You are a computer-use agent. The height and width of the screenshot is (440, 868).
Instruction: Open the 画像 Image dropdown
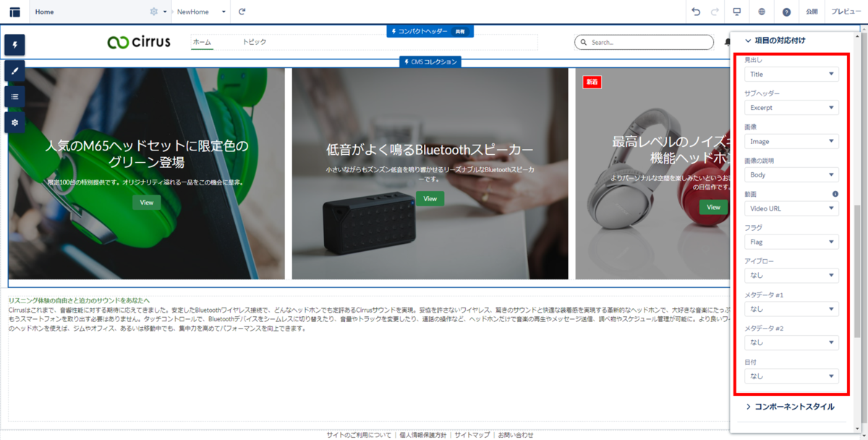click(x=791, y=141)
